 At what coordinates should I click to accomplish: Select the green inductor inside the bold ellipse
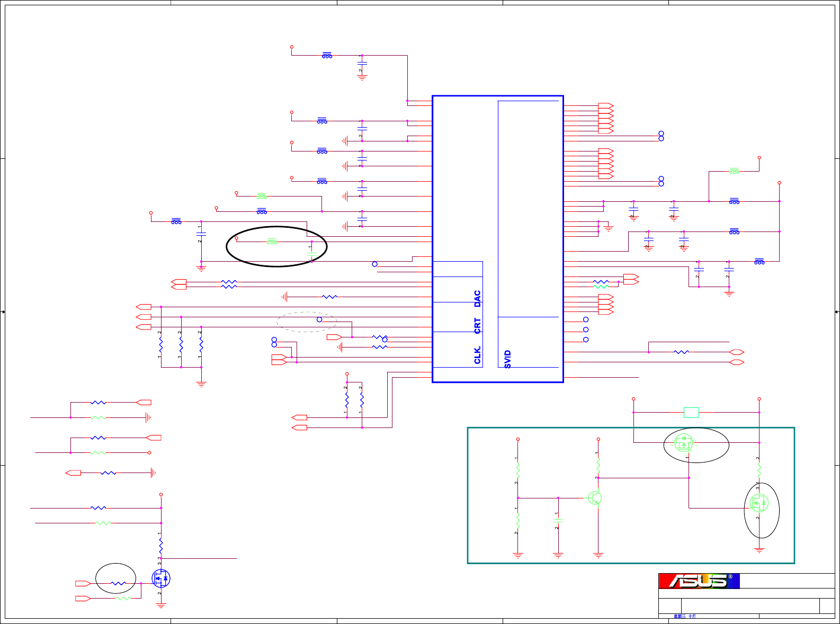tap(272, 242)
